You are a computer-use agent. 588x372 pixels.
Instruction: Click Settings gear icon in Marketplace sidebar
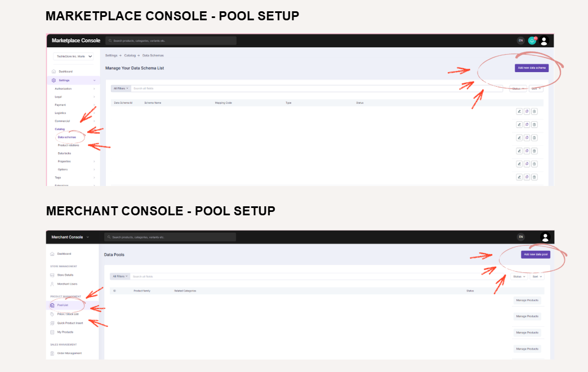[54, 81]
